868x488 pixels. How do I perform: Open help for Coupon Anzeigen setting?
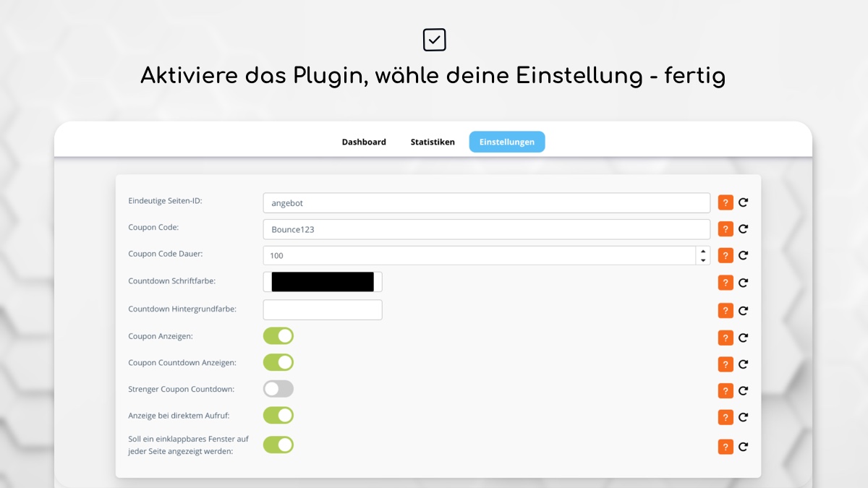coord(726,336)
